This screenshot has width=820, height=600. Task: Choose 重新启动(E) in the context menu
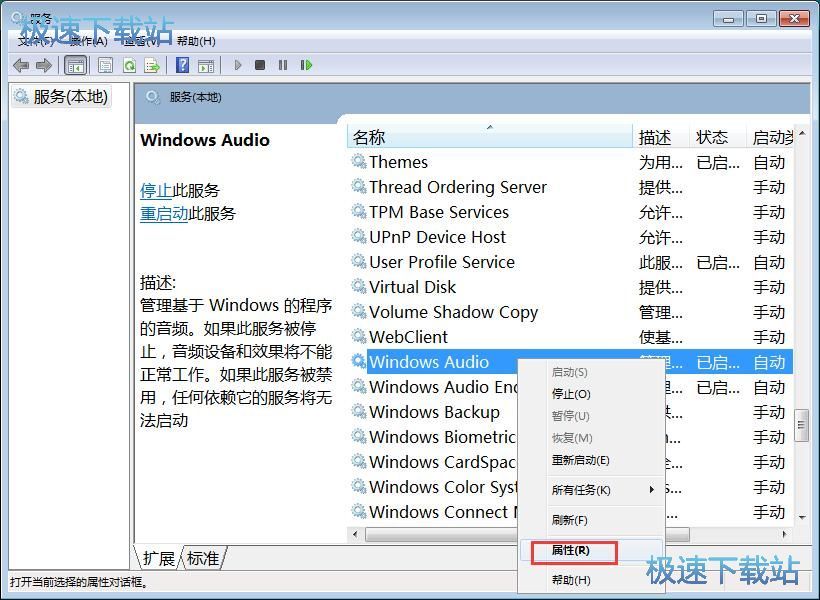[580, 460]
